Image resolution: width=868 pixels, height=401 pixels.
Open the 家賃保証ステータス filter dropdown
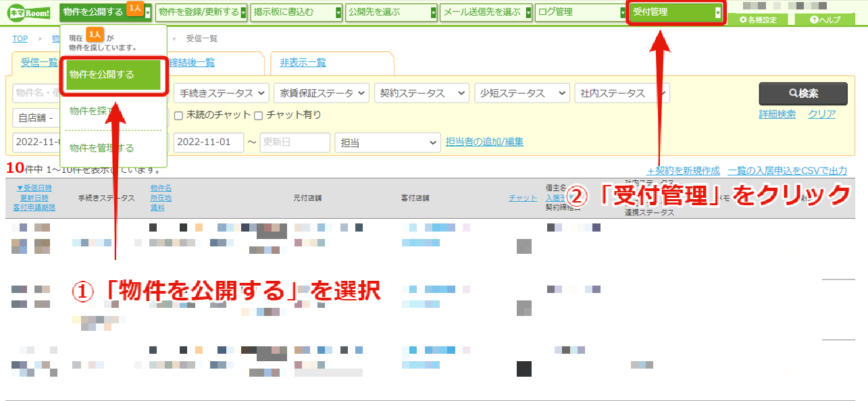[x=322, y=93]
